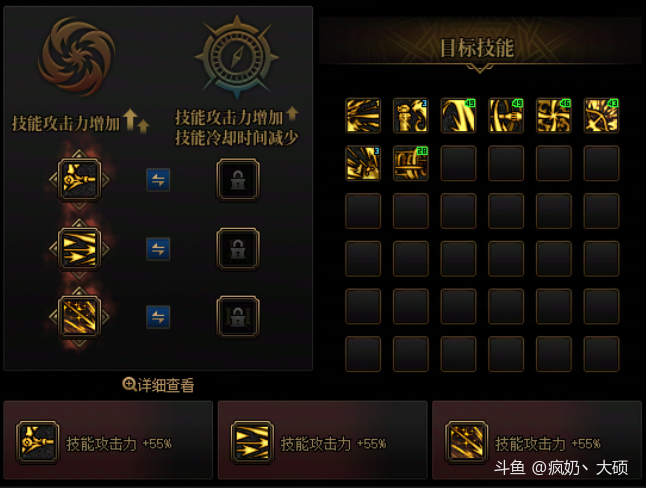Click the top-left equipped skill slot

(x=80, y=180)
